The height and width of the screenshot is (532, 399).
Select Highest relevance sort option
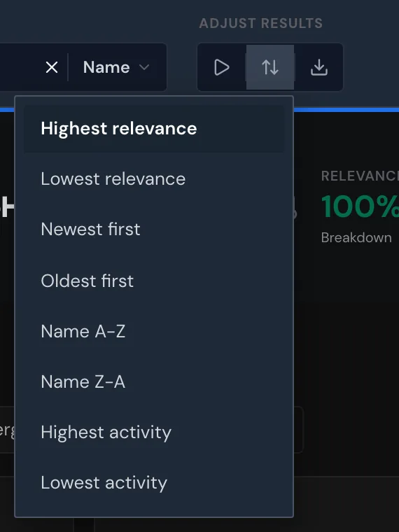154,129
